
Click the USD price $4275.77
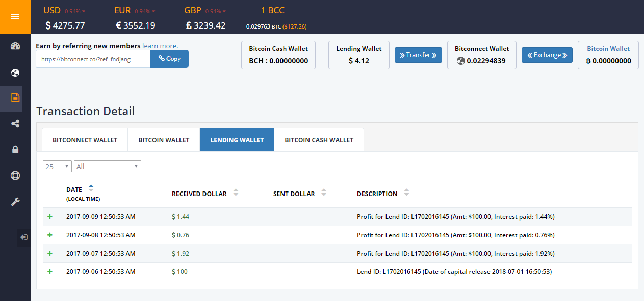point(65,25)
